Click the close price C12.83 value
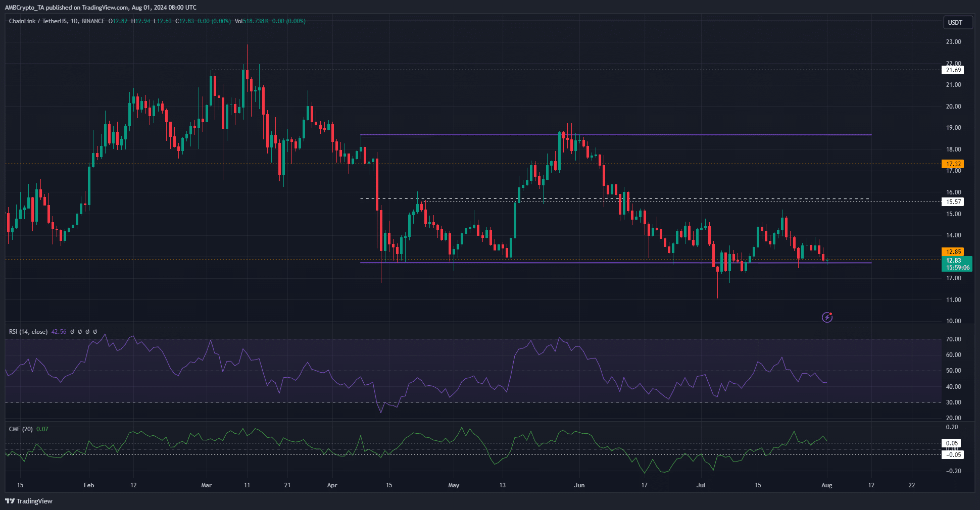 pos(184,21)
